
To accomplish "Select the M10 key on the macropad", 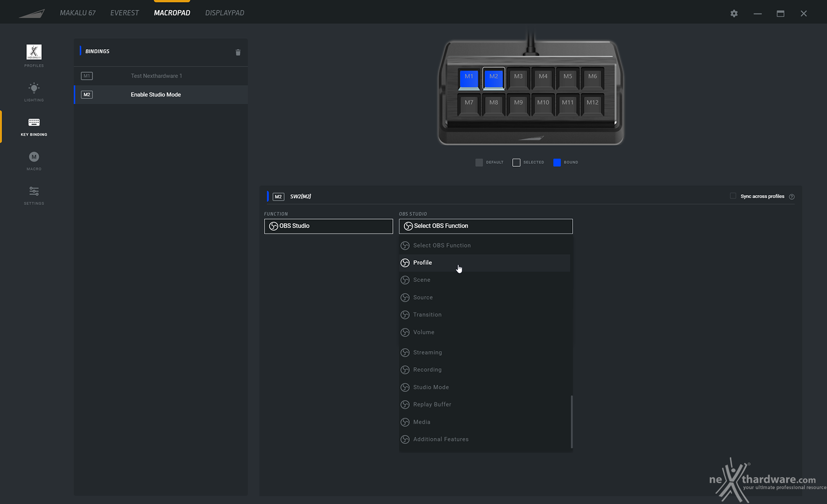I will [543, 104].
